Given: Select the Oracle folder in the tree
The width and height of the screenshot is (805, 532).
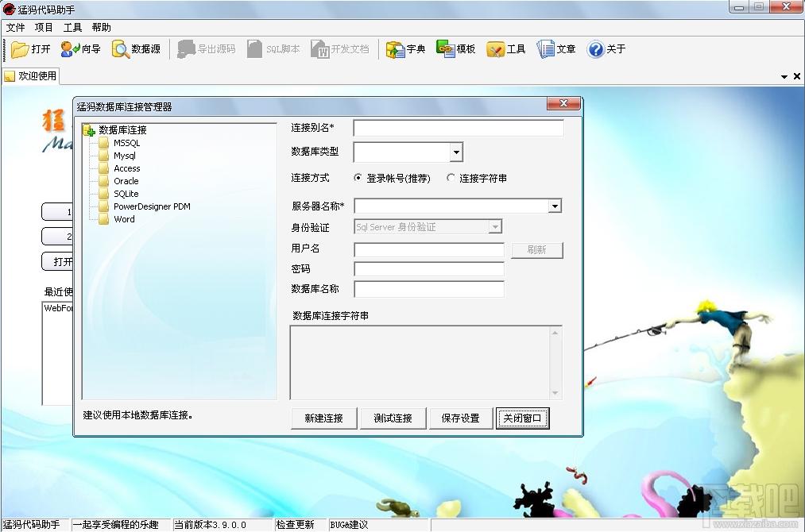Looking at the screenshot, I should (126, 181).
